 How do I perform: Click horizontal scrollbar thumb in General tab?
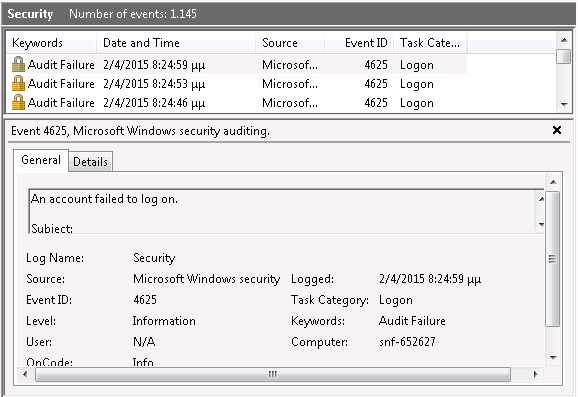pos(273,375)
